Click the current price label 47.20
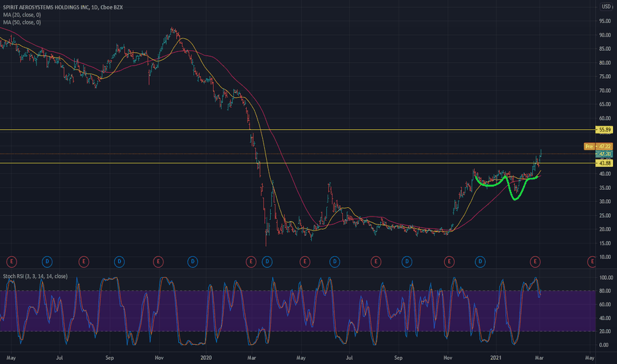Image resolution: width=617 pixels, height=364 pixels. (x=604, y=154)
